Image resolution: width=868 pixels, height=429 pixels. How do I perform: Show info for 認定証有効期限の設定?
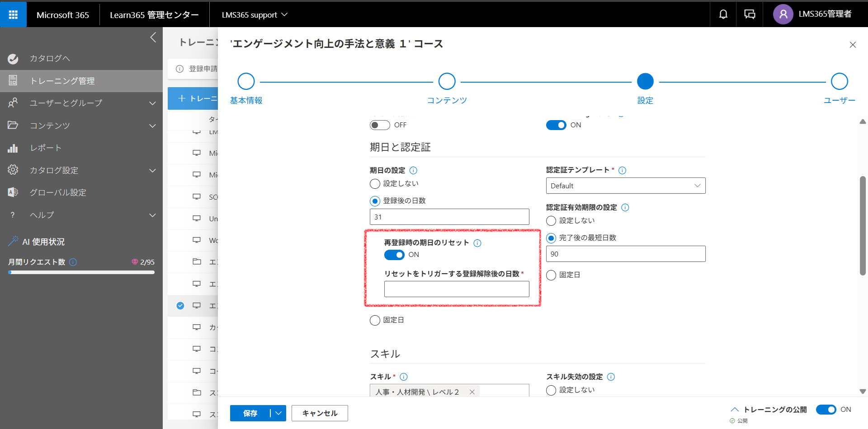pyautogui.click(x=625, y=207)
